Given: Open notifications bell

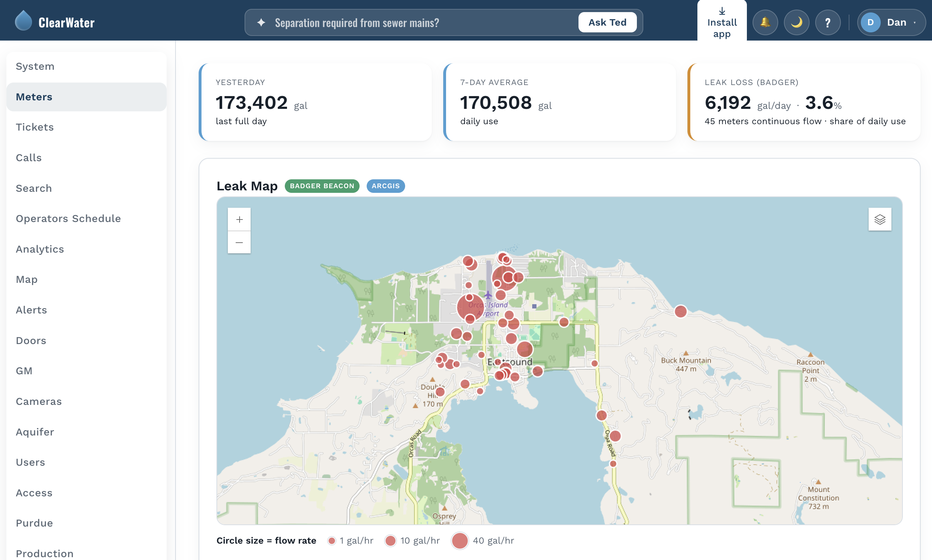Looking at the screenshot, I should [x=765, y=22].
